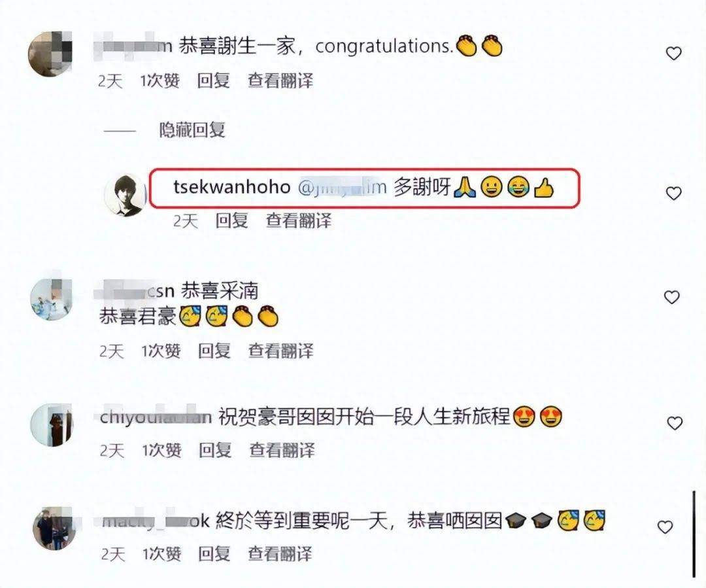View translation of tsekwanhoho's reply
Image resolution: width=706 pixels, height=588 pixels.
coord(299,221)
